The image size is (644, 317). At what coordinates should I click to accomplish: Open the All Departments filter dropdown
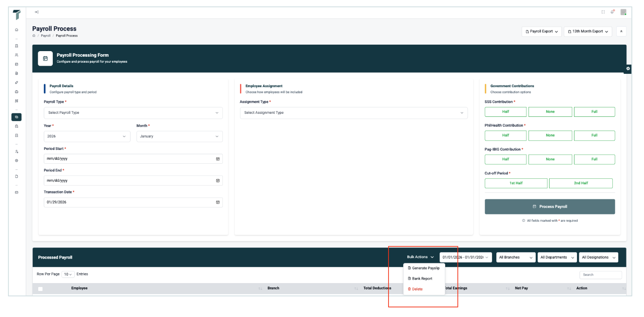point(557,257)
